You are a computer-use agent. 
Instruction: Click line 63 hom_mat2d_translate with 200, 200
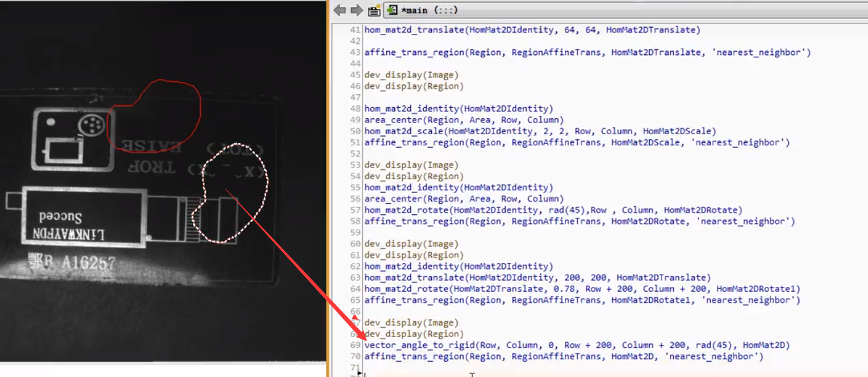[x=537, y=278]
